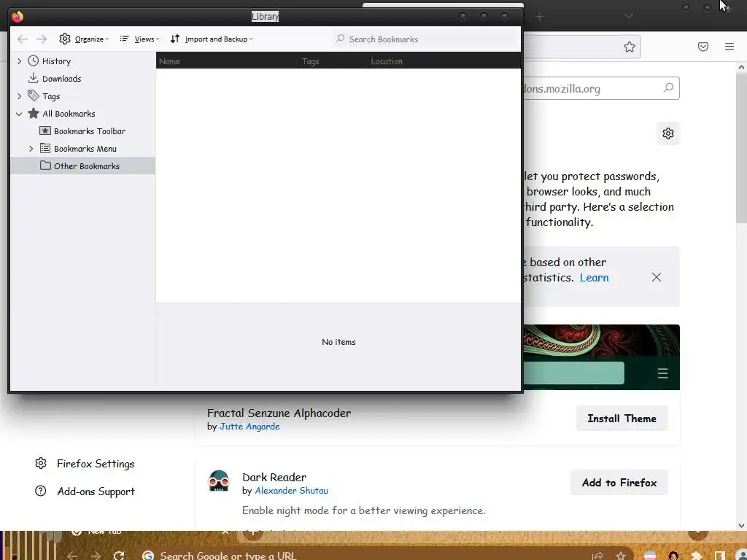Open the Bookmarks Toolbar folder
This screenshot has width=747, height=560.
90,131
